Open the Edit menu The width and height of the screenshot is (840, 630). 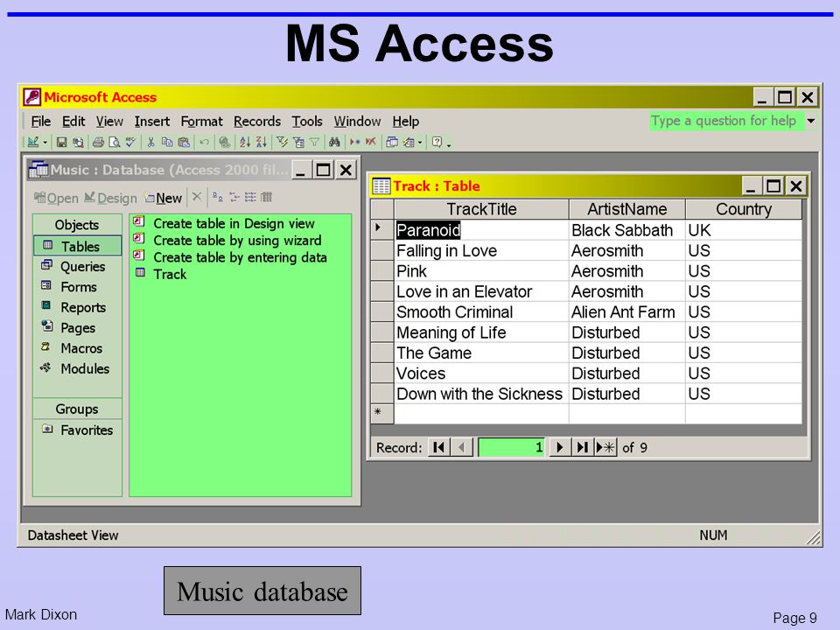point(73,122)
